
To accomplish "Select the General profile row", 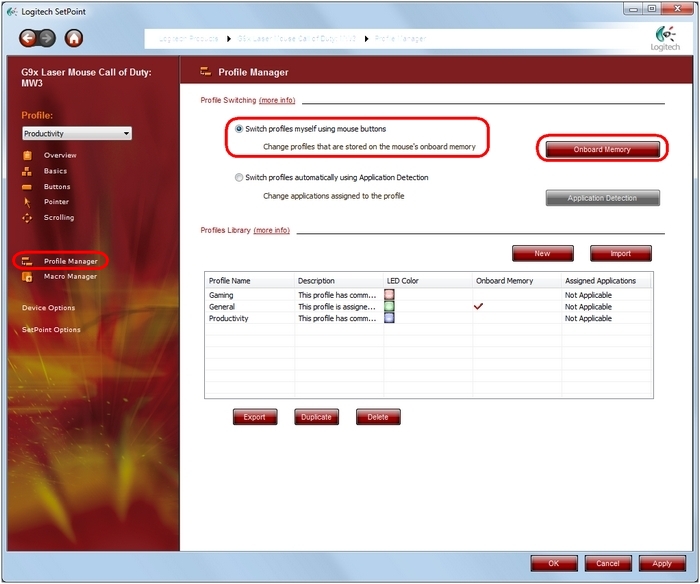I will tap(429, 307).
